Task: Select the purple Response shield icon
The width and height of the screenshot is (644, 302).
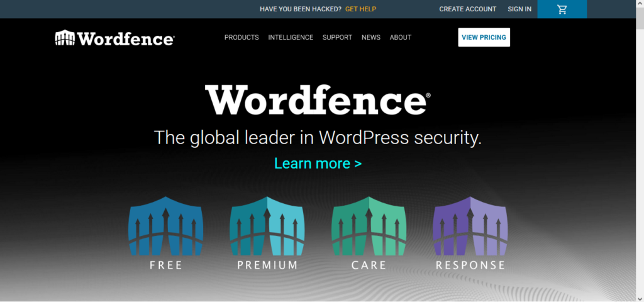Action: coord(470,226)
